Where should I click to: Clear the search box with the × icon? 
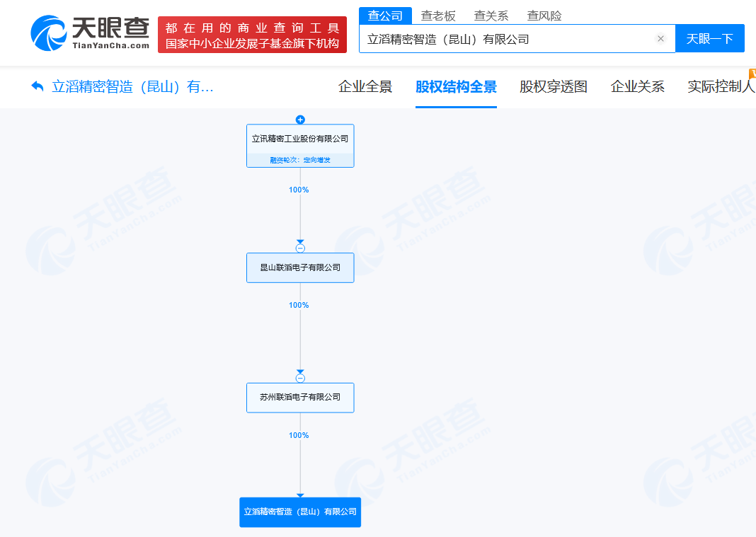660,38
